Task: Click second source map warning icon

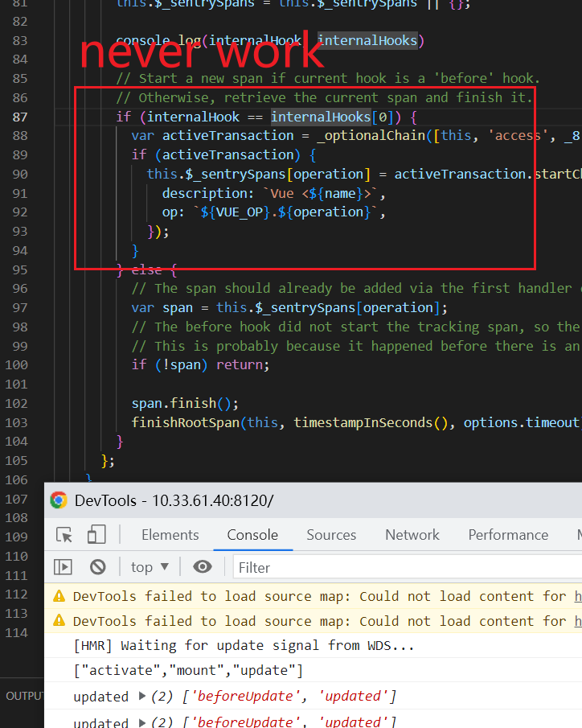Action: tap(59, 621)
